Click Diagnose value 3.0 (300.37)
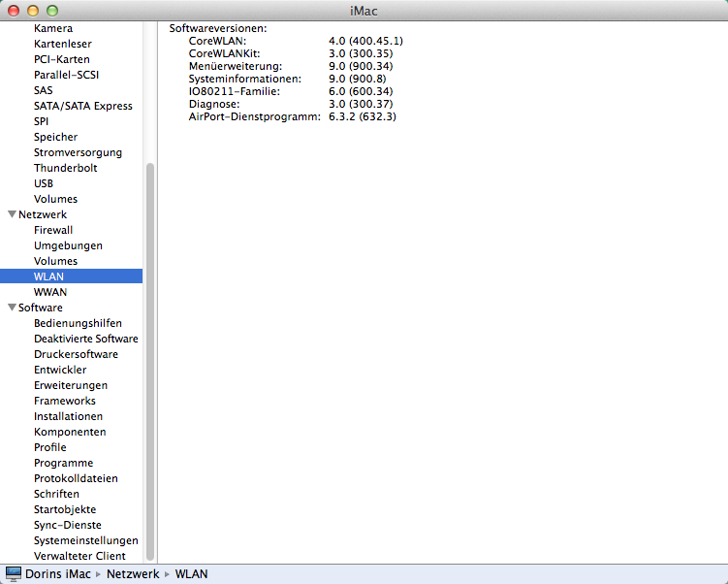Screen dimensions: 728x584 pos(361,104)
